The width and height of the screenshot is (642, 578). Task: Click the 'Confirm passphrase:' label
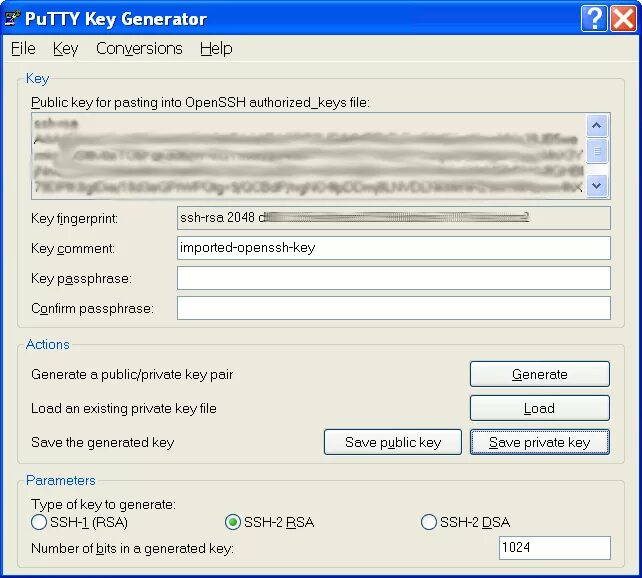click(x=93, y=308)
